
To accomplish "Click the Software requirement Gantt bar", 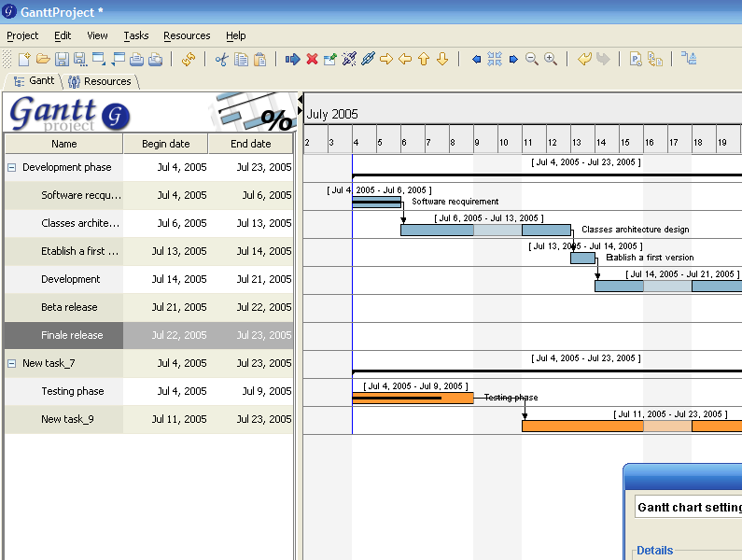I will (x=377, y=203).
